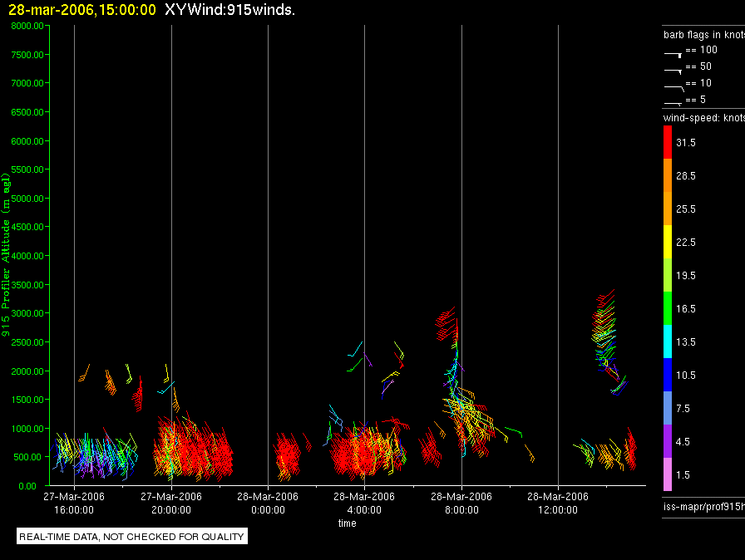Select the purple 4.5 knots color swatch
This screenshot has height=560, width=745.
click(x=668, y=441)
